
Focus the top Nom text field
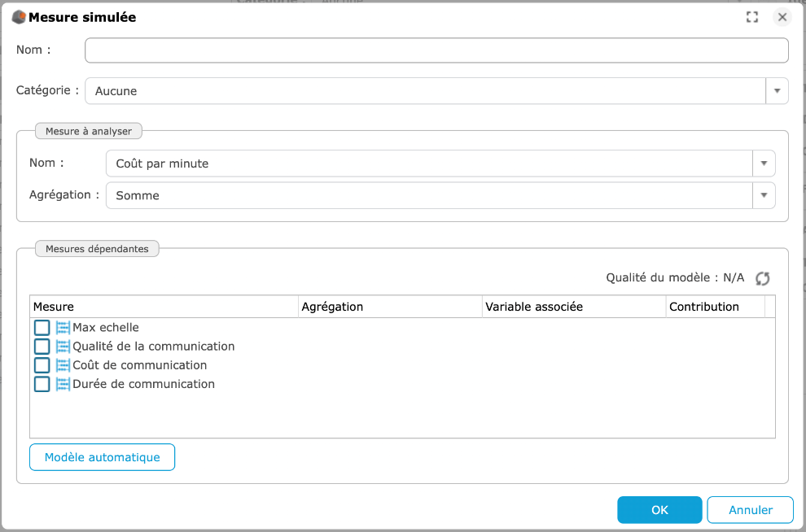pyautogui.click(x=436, y=50)
